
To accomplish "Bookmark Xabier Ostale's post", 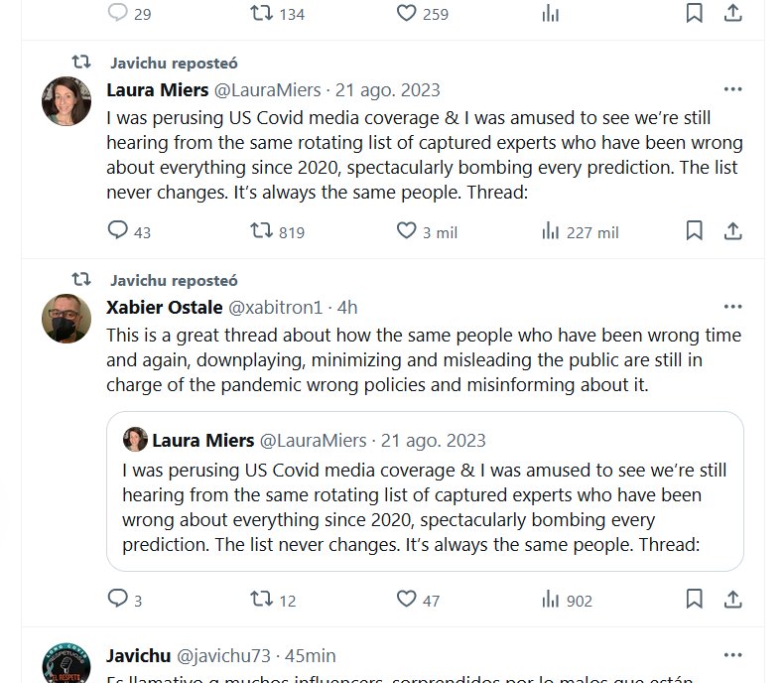I will pyautogui.click(x=695, y=600).
